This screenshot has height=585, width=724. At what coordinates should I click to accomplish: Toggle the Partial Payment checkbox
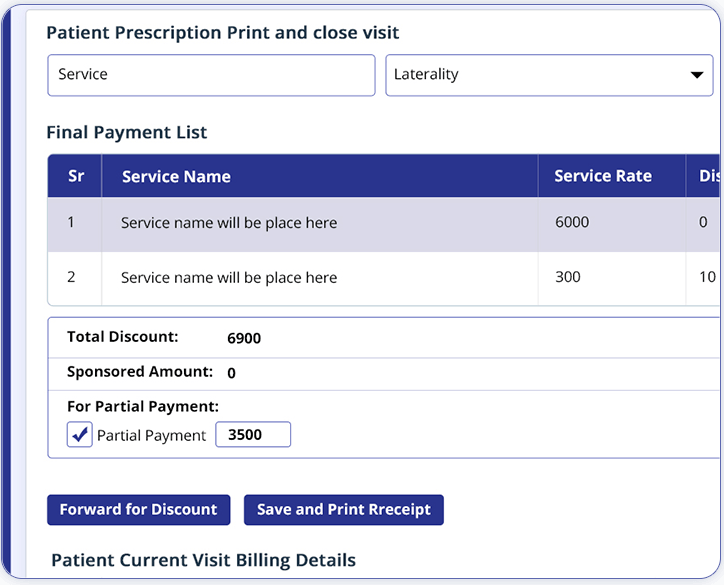pyautogui.click(x=80, y=435)
